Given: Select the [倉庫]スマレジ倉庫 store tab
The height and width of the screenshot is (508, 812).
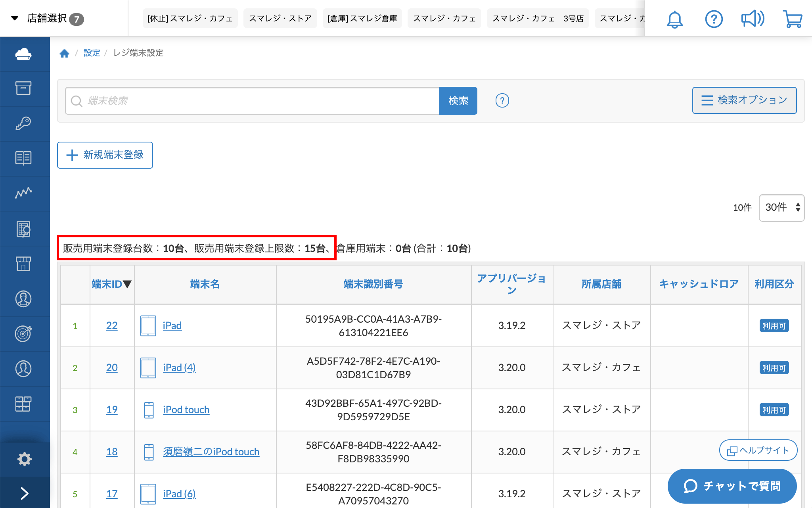Looking at the screenshot, I should (x=362, y=18).
